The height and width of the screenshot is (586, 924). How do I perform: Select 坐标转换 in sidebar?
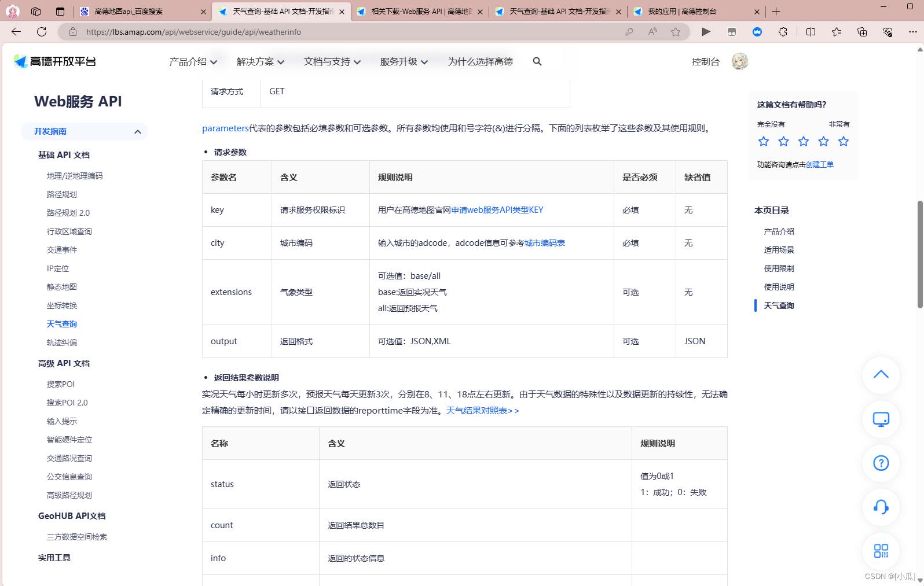click(62, 305)
